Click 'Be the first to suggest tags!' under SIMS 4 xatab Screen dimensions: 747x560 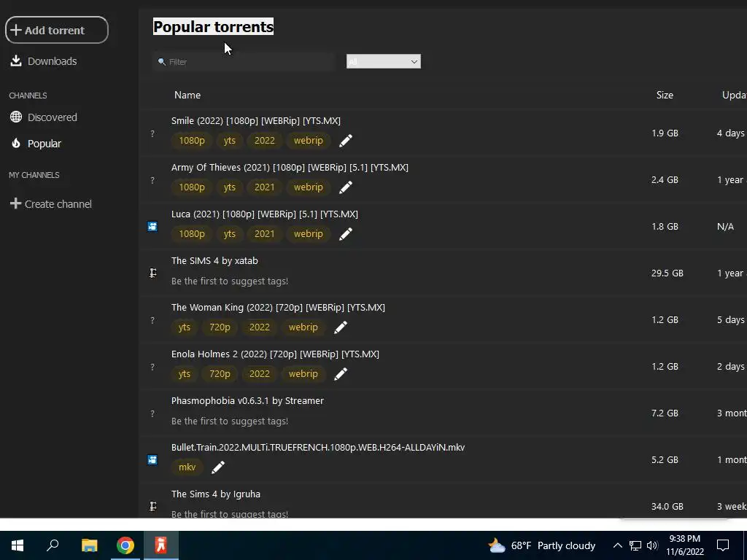(x=230, y=281)
